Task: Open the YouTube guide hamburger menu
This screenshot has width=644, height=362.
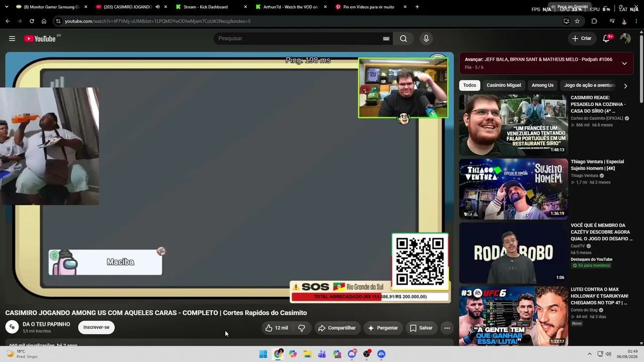Action: pos(12,39)
